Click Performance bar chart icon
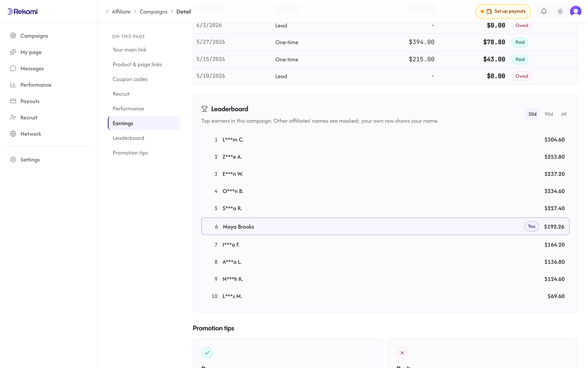The image size is (588, 368). [x=13, y=85]
